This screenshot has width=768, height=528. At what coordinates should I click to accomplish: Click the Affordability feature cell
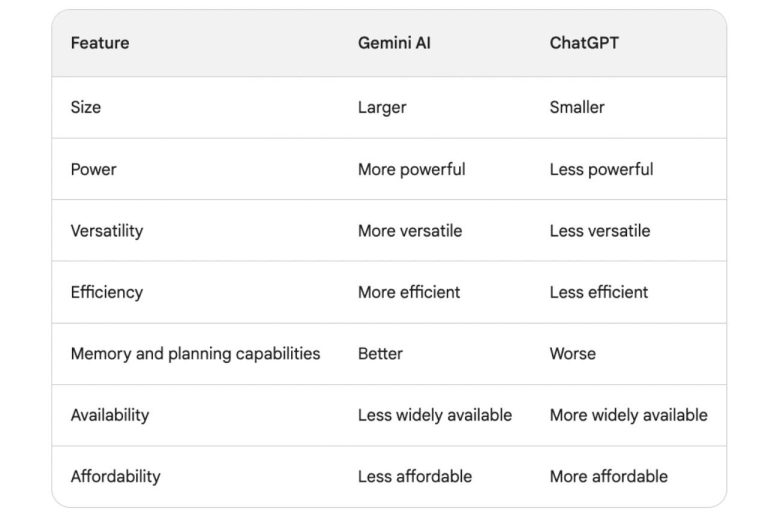[x=116, y=477]
